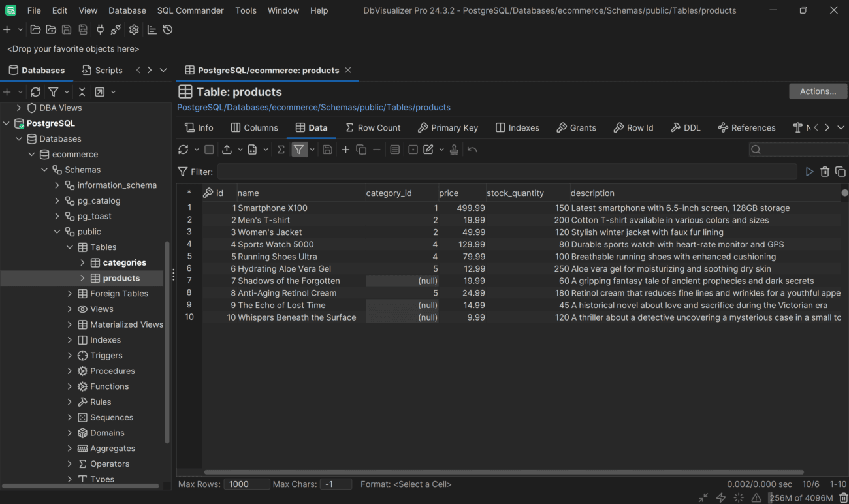
Task: Switch to the DDL tab
Action: pyautogui.click(x=685, y=127)
